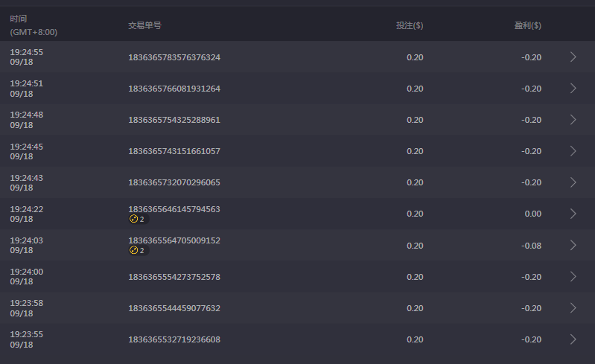Expand the 19:24:51 transaction row chevron
The height and width of the screenshot is (364, 595).
point(573,89)
